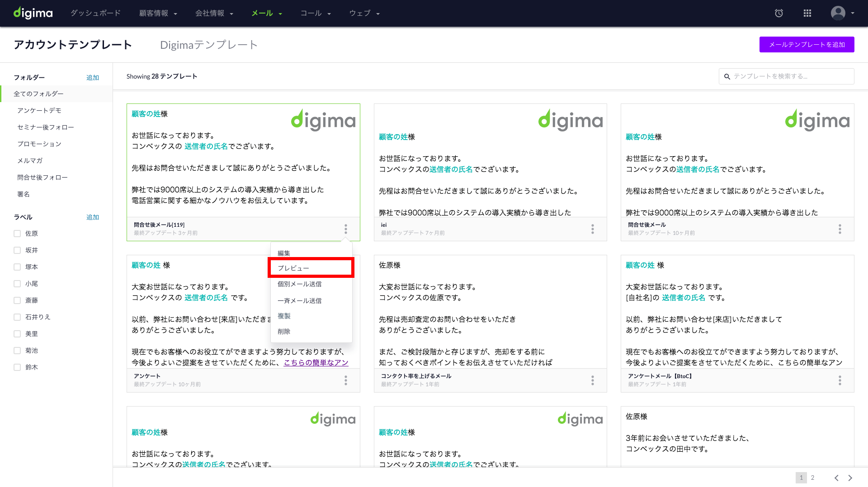Go to previous page arrow

point(836,478)
